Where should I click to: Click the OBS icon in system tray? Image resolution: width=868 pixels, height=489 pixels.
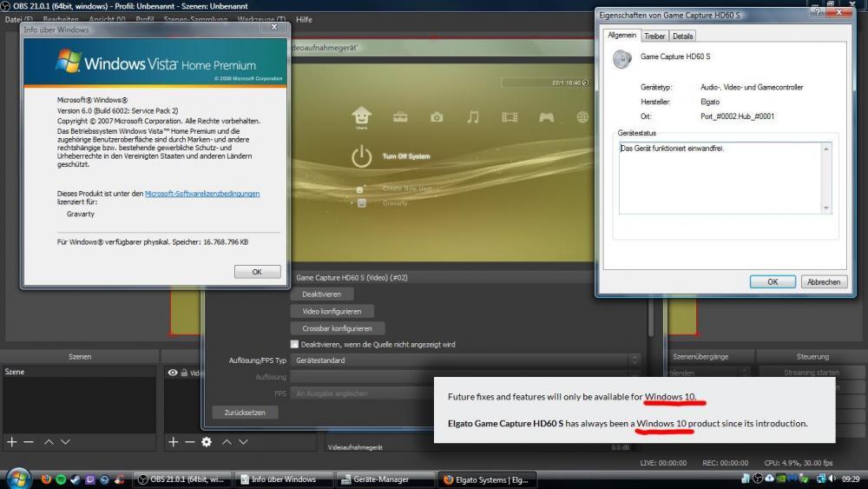pyautogui.click(x=758, y=479)
